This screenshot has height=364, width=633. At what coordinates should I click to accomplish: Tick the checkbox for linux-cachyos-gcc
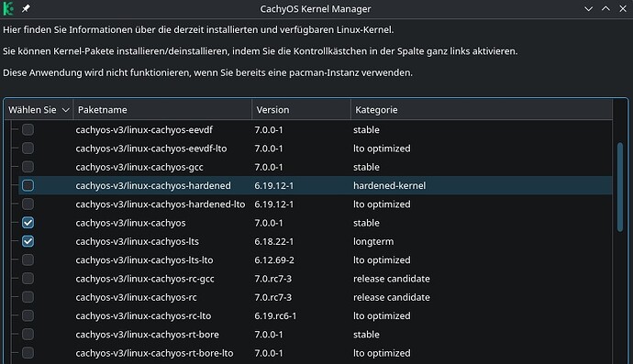click(28, 167)
